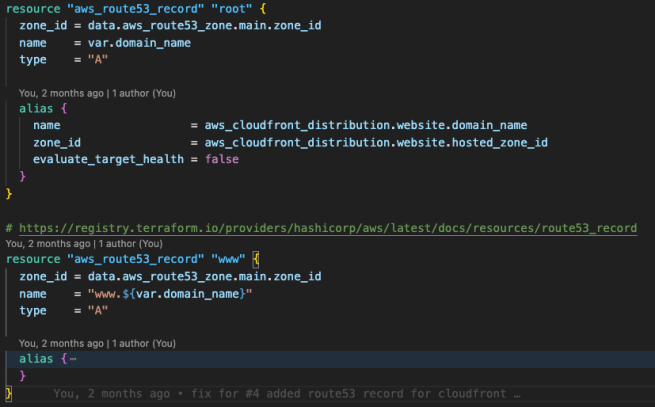Click the folded alias keyword in www resource
The height and width of the screenshot is (407, 655).
click(x=39, y=358)
